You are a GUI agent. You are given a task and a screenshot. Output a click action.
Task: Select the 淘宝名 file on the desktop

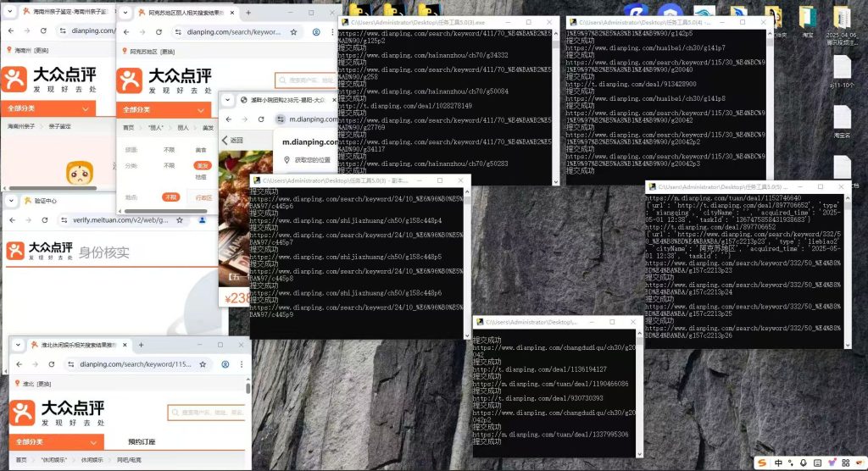[x=842, y=122]
